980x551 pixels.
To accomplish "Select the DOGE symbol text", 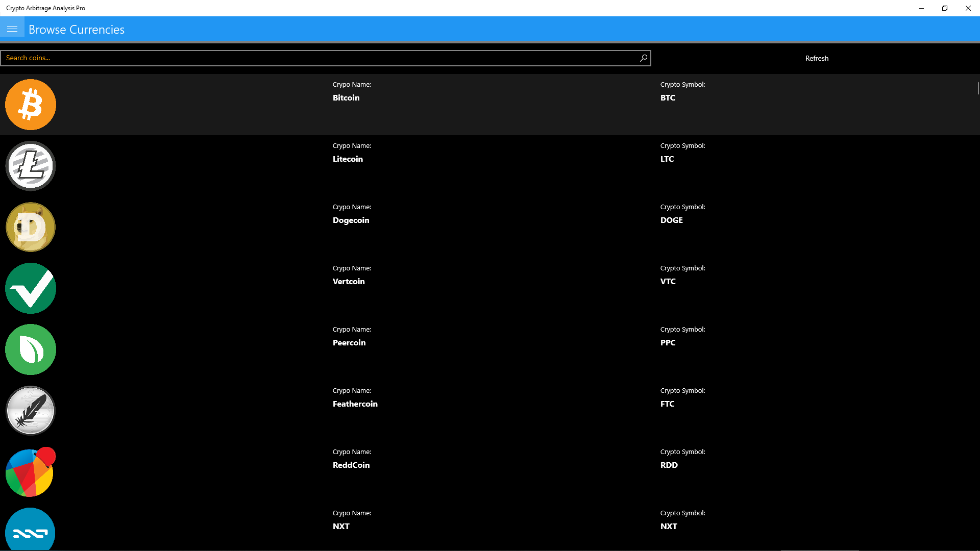I will (671, 220).
